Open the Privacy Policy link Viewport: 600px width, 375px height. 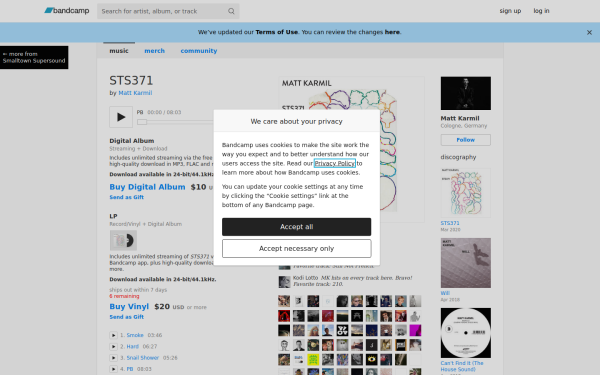pyautogui.click(x=334, y=163)
